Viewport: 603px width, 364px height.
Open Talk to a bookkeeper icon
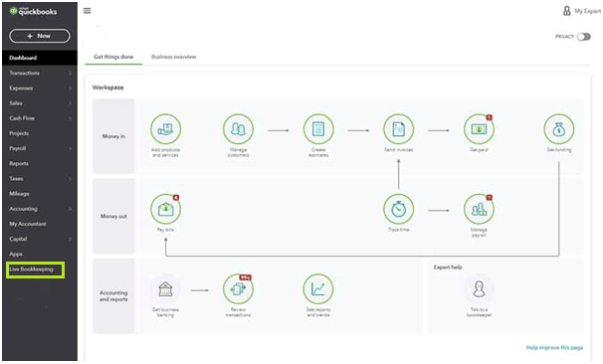[479, 289]
